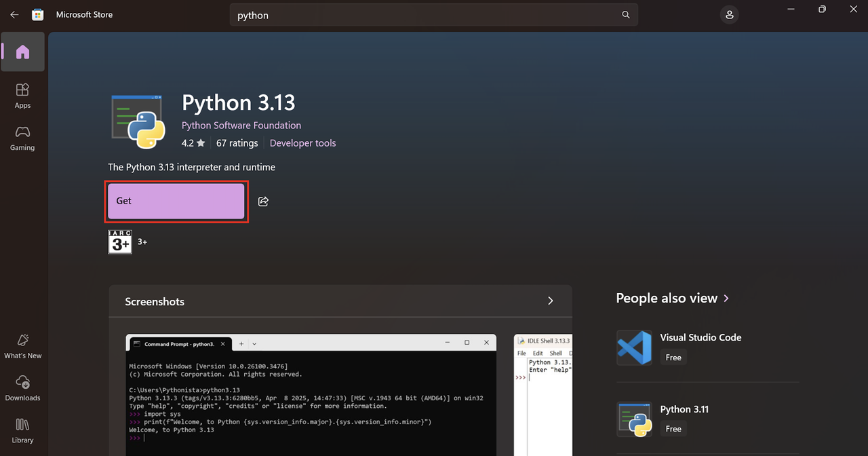The width and height of the screenshot is (868, 456).
Task: Open What's New in sidebar
Action: click(x=22, y=346)
